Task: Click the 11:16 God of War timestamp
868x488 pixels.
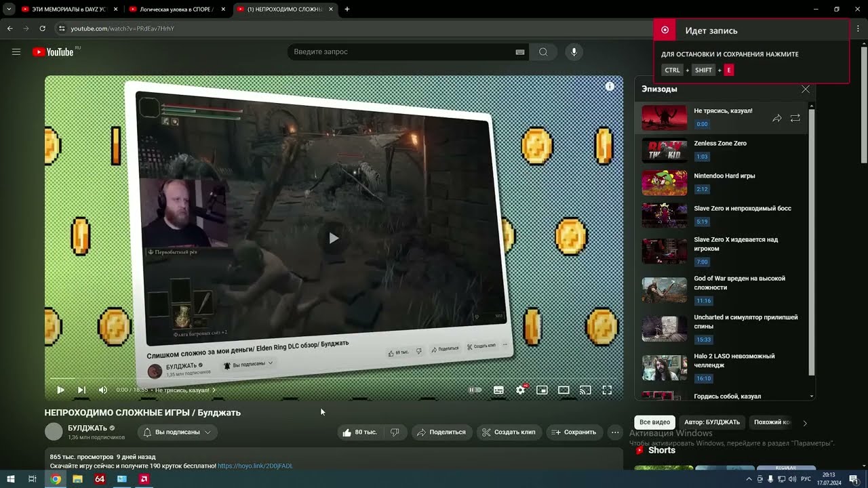Action: tap(703, 301)
